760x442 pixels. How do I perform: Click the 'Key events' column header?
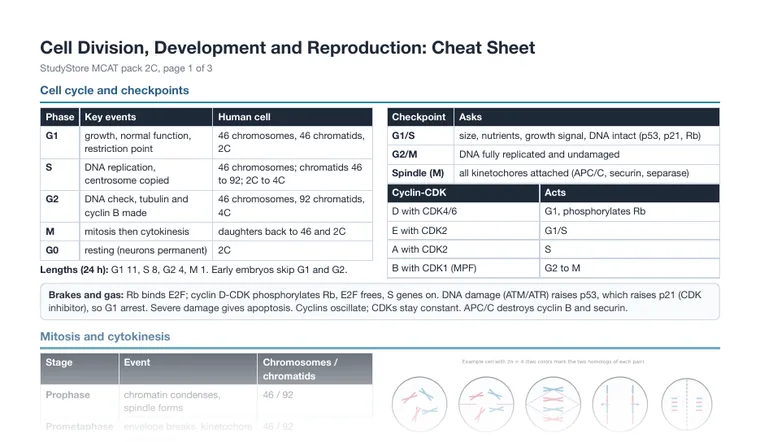(x=146, y=117)
